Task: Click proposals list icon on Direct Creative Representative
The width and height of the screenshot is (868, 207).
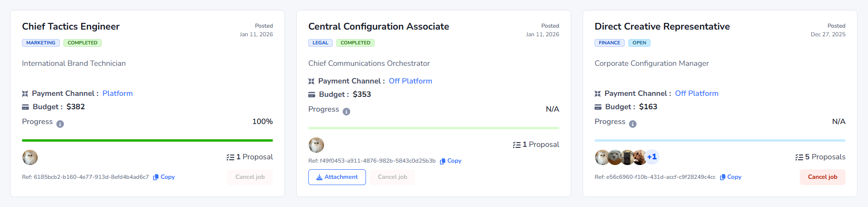Action: (x=799, y=157)
